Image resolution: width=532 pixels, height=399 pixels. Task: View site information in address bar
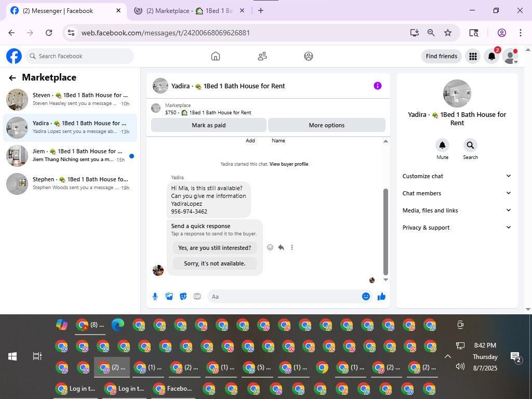tap(71, 33)
